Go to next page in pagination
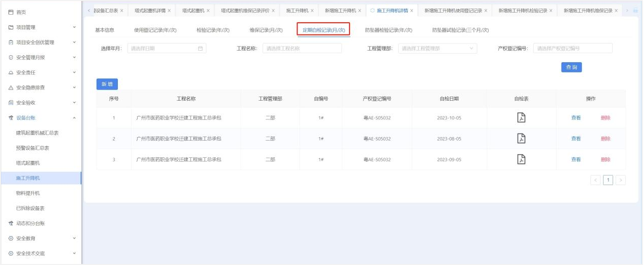 click(x=620, y=180)
